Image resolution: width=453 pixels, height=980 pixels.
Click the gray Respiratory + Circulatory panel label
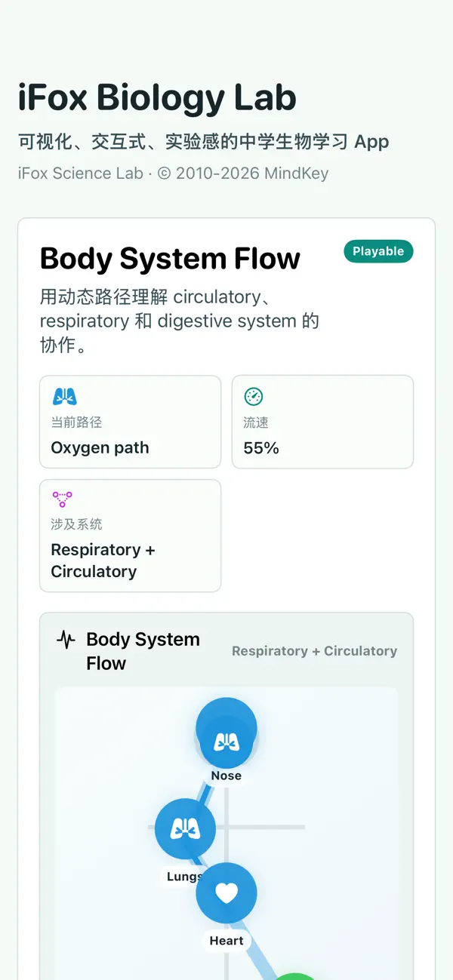point(314,651)
